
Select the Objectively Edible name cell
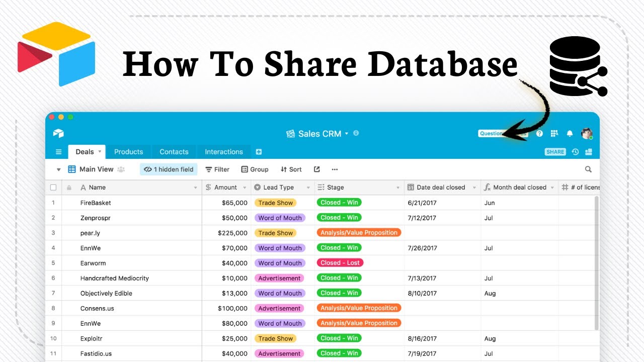(131, 293)
